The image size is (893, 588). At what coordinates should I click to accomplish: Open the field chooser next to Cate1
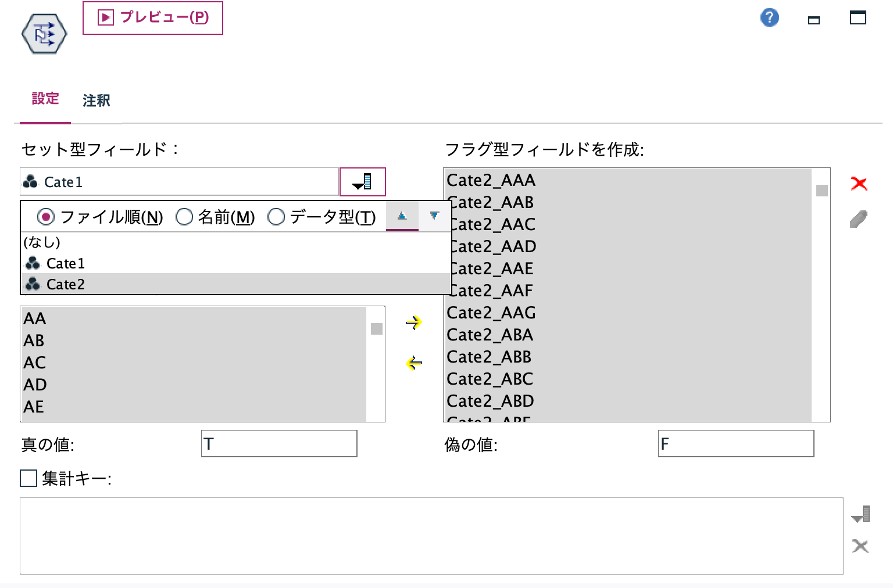coord(362,182)
